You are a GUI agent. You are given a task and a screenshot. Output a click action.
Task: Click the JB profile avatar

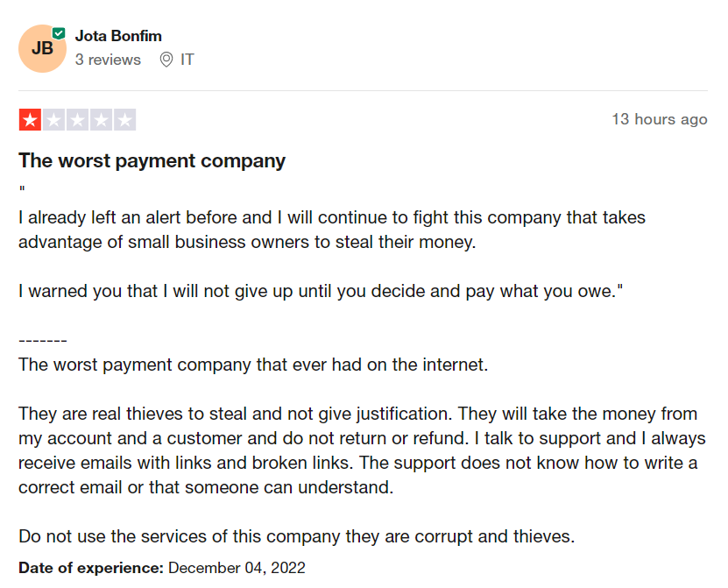[x=42, y=49]
